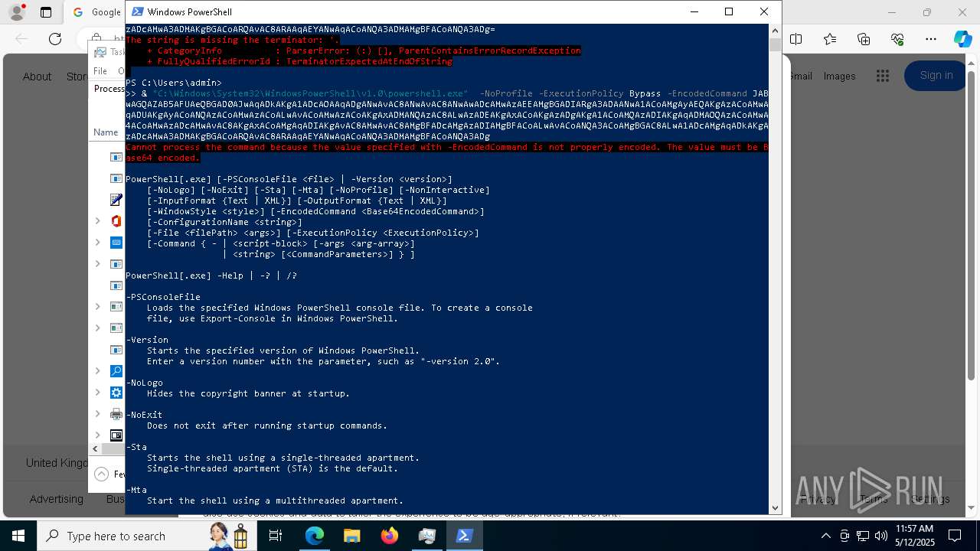Image resolution: width=980 pixels, height=551 pixels.
Task: Click the 'PowerShell[.exe] -Help | -? | /?' line
Action: 211,275
